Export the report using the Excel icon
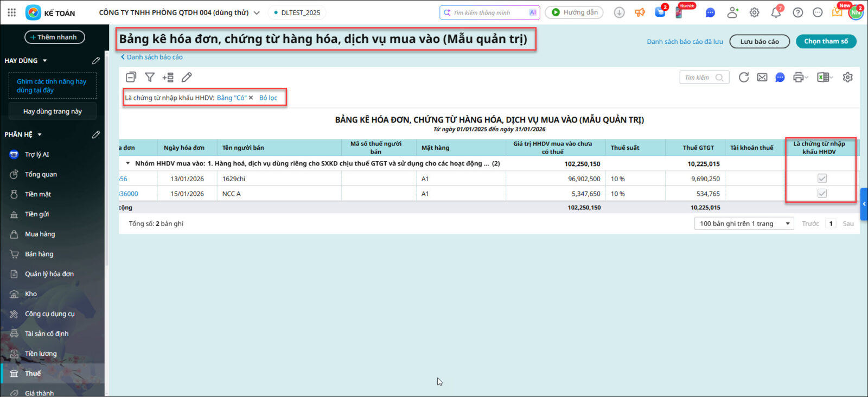Viewport: 868px width, 397px height. tap(824, 78)
